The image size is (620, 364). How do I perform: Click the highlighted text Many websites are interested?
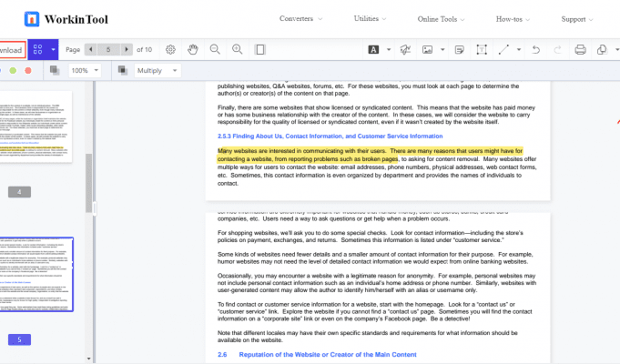pyautogui.click(x=370, y=155)
